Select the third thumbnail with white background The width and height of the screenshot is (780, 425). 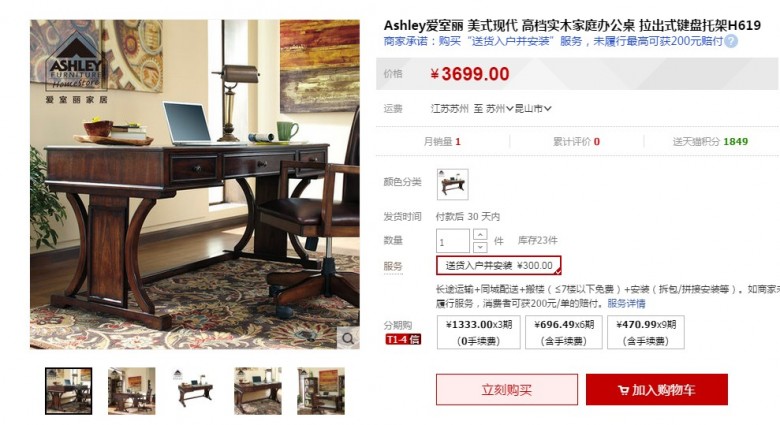pyautogui.click(x=195, y=391)
